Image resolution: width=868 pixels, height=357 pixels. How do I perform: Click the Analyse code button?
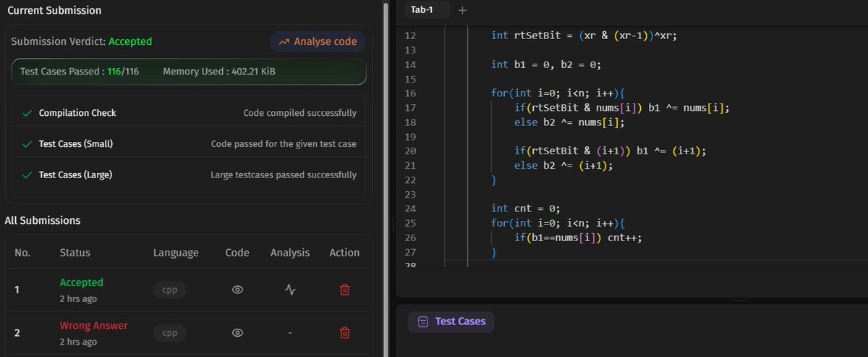point(318,42)
